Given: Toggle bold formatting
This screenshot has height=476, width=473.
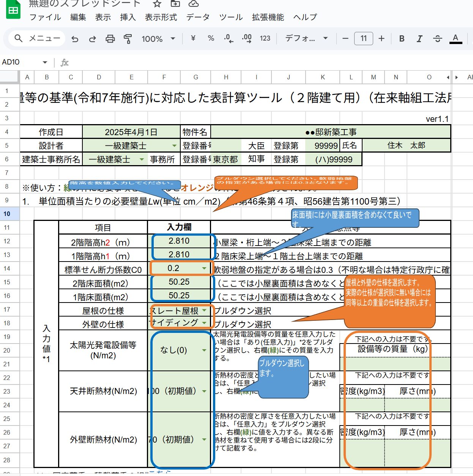Looking at the screenshot, I should pyautogui.click(x=402, y=38).
